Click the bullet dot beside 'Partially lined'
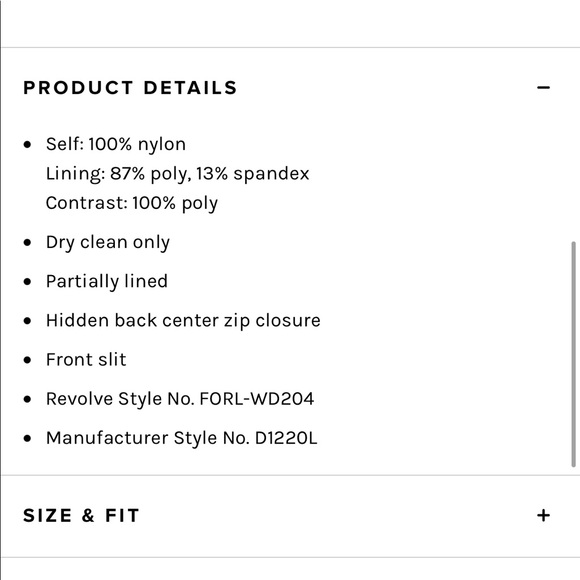This screenshot has width=580, height=580. [x=27, y=282]
